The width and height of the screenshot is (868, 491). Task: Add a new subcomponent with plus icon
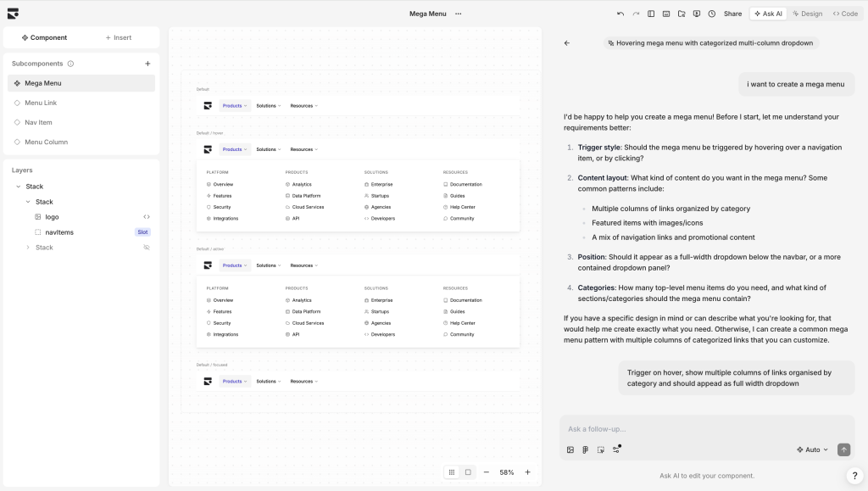pos(147,64)
